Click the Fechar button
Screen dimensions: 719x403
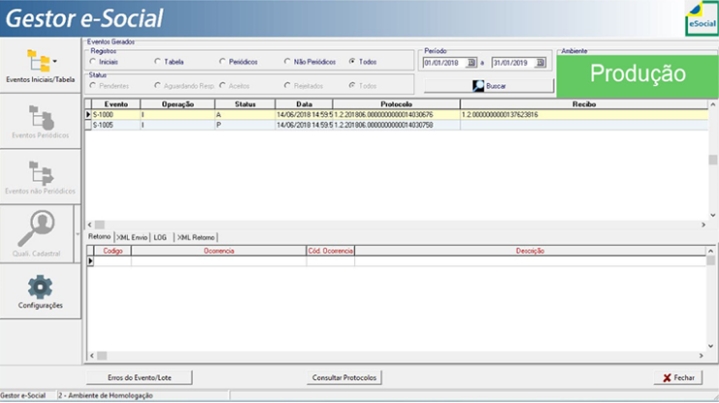point(678,378)
